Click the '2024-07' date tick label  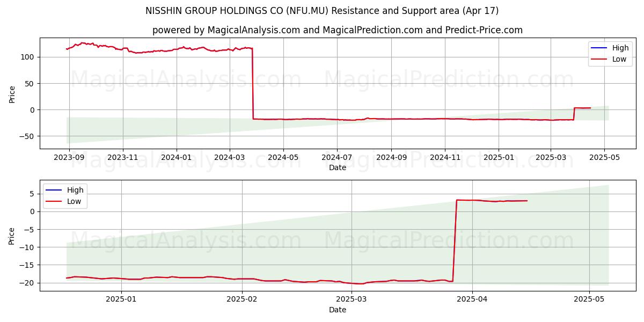pyautogui.click(x=337, y=158)
